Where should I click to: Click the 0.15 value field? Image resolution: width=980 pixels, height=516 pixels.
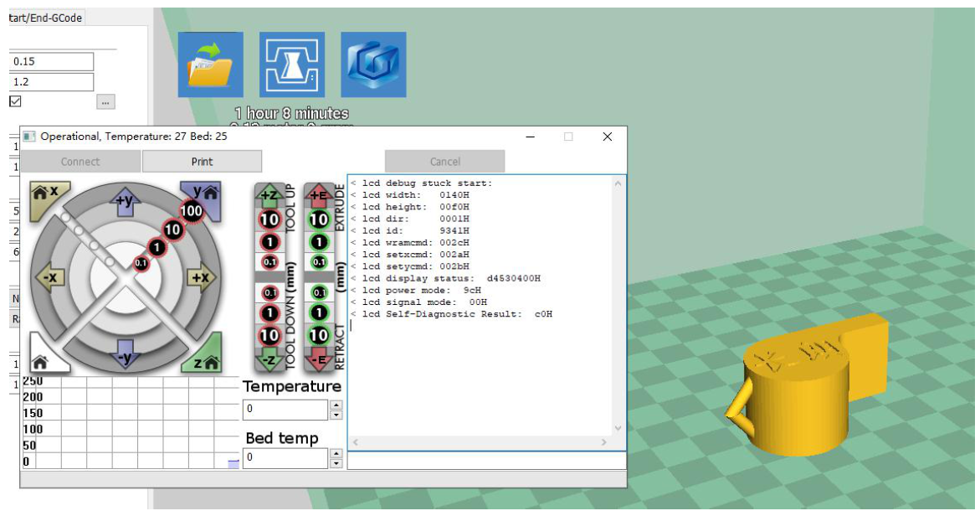pos(51,61)
